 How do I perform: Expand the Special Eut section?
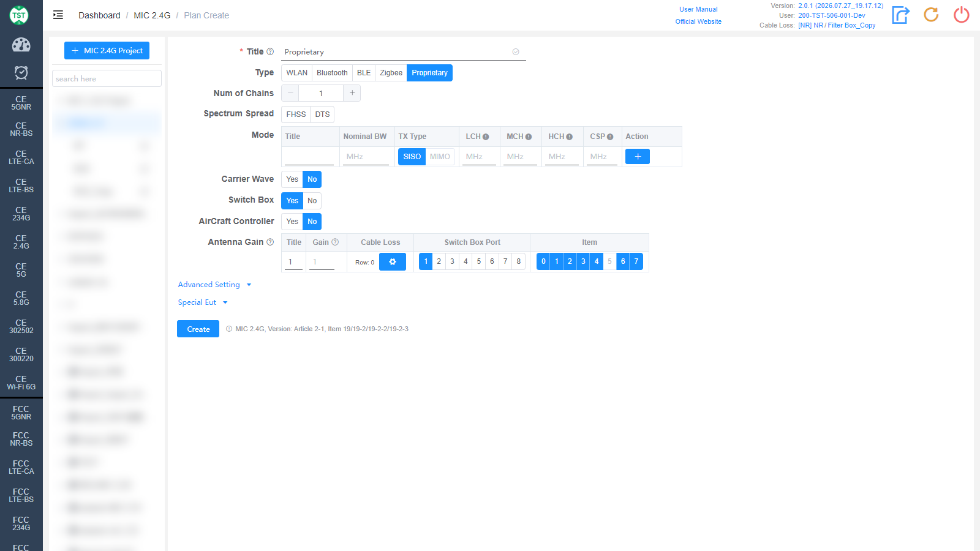(x=203, y=302)
